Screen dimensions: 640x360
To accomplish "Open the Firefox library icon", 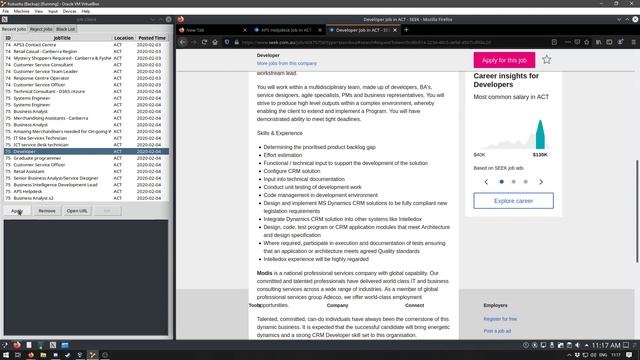I will pyautogui.click(x=598, y=42).
